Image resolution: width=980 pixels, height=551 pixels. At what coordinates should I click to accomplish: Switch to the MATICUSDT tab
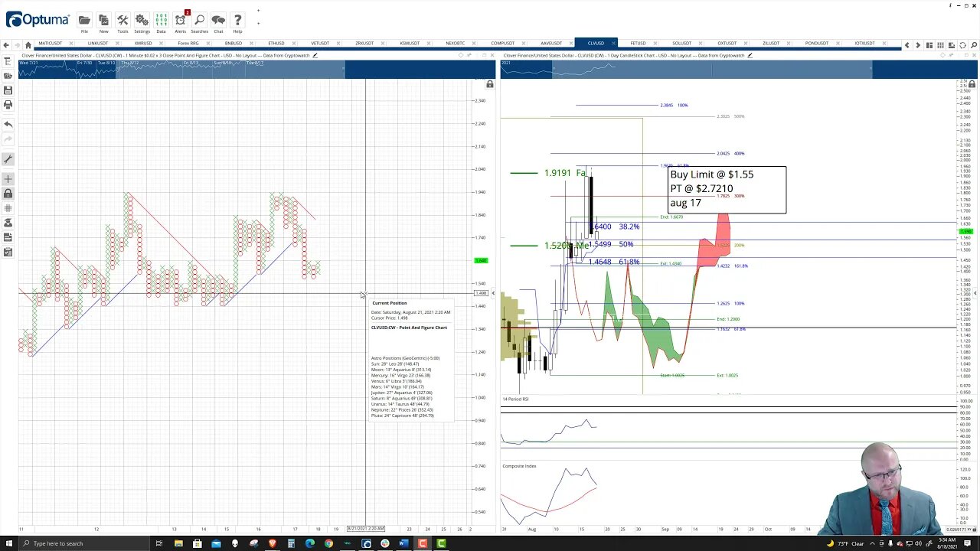click(50, 44)
